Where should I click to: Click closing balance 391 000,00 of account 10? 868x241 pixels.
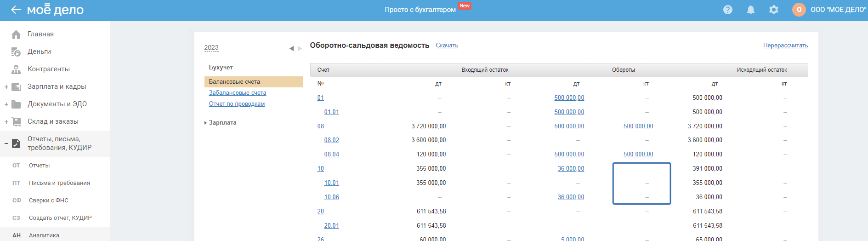coord(708,169)
